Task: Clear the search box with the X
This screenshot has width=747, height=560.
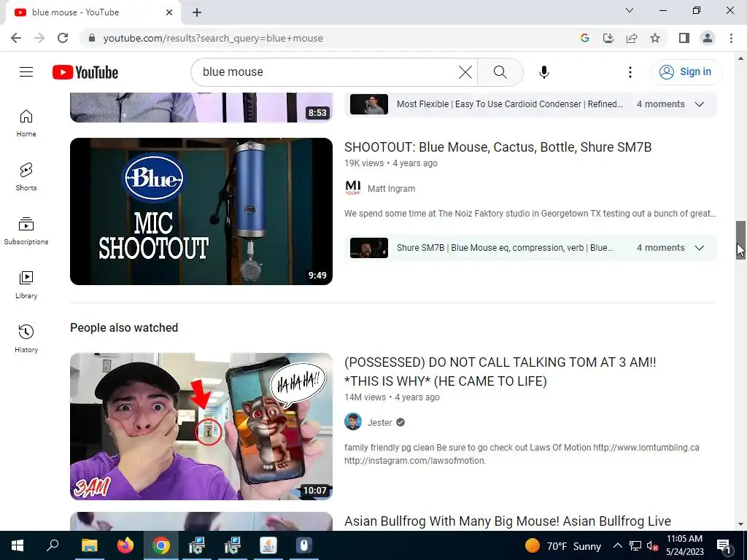Action: point(465,72)
